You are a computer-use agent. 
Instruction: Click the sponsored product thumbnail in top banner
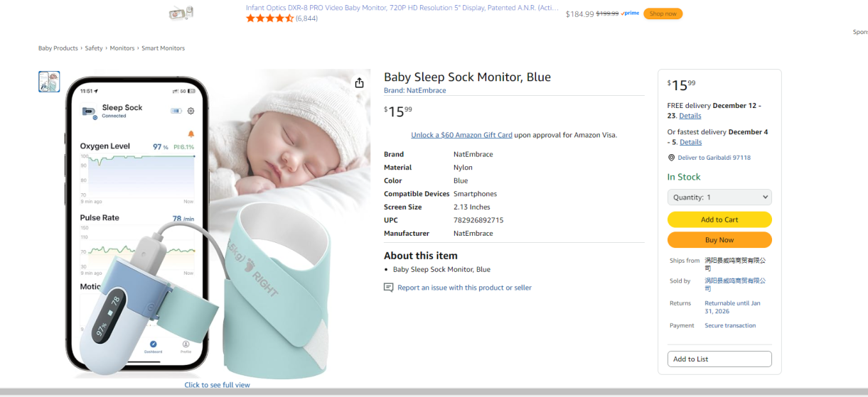coord(181,13)
